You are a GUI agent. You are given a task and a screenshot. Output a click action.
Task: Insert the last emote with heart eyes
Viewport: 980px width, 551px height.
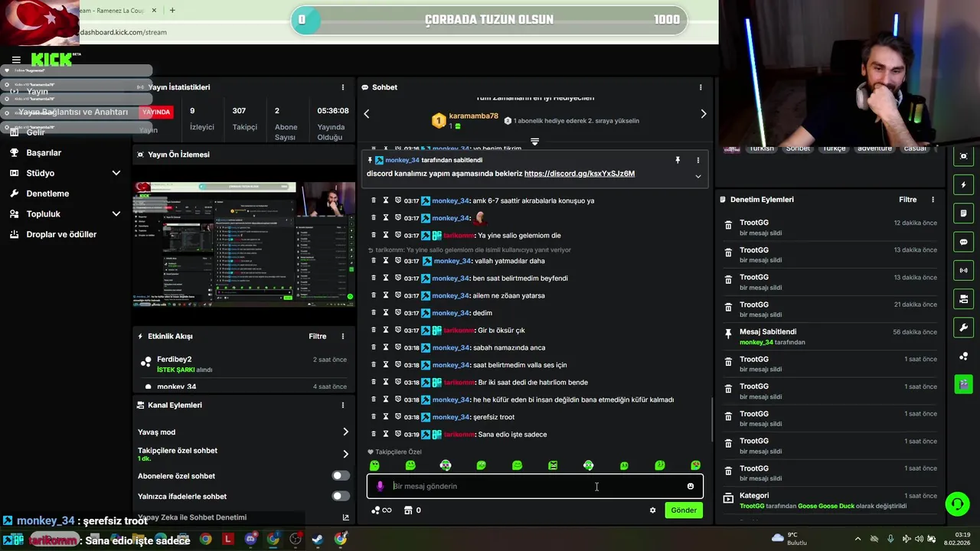tap(695, 465)
